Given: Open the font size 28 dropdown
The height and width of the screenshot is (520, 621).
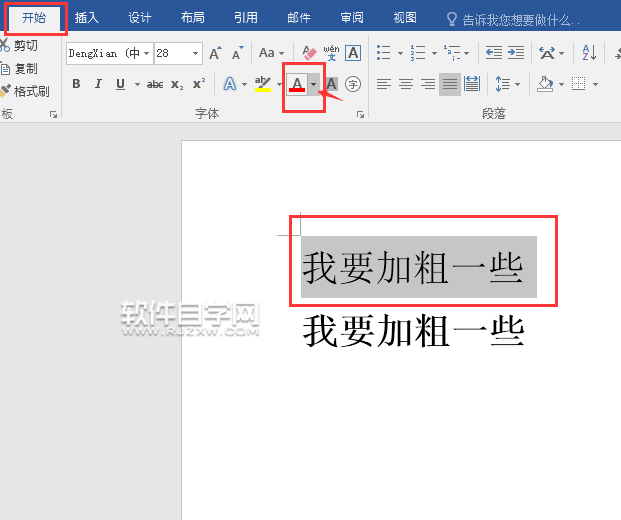Looking at the screenshot, I should click(195, 53).
